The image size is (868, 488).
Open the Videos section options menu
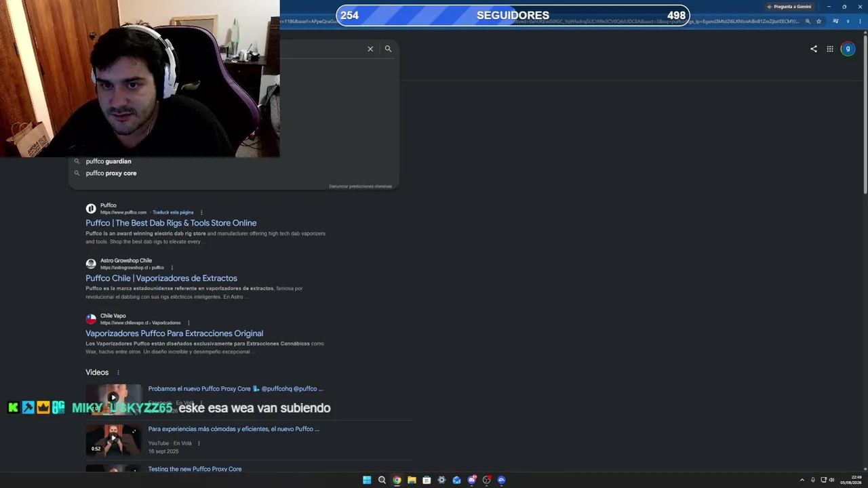[x=118, y=372]
